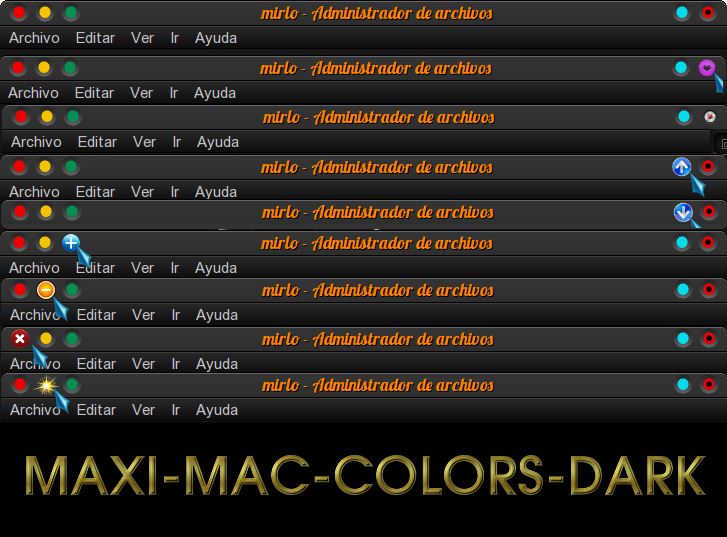This screenshot has width=727, height=537.
Task: Click yellow button in the white pressed button window
Action: click(x=47, y=117)
